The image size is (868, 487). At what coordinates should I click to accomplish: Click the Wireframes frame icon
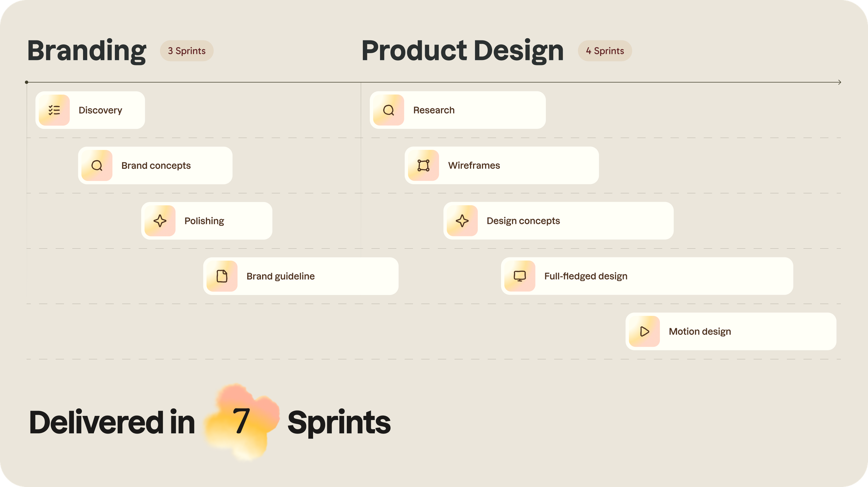tap(423, 166)
